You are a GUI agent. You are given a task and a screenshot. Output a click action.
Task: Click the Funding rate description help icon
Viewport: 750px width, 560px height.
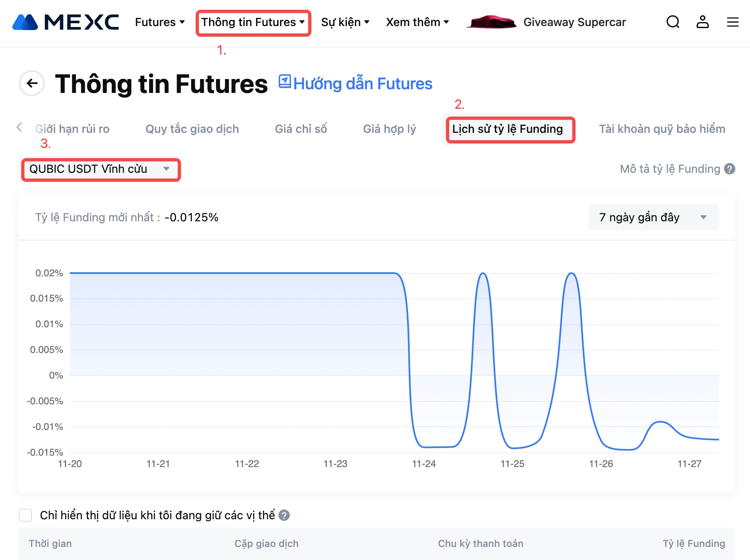point(730,169)
